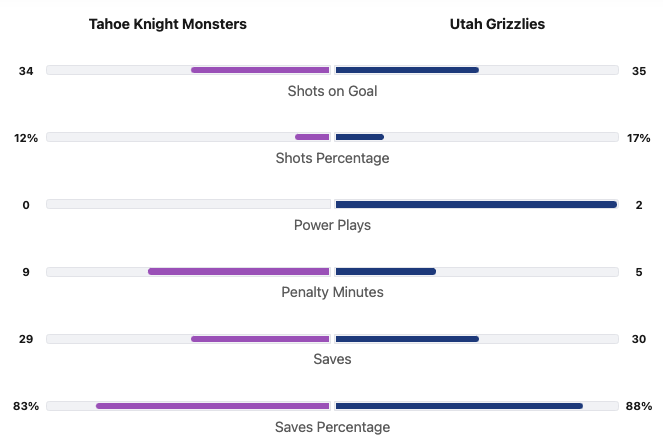Click Tahoe's purple Shots Percentage bar
Viewport: 663px width, 443px height.
click(312, 137)
